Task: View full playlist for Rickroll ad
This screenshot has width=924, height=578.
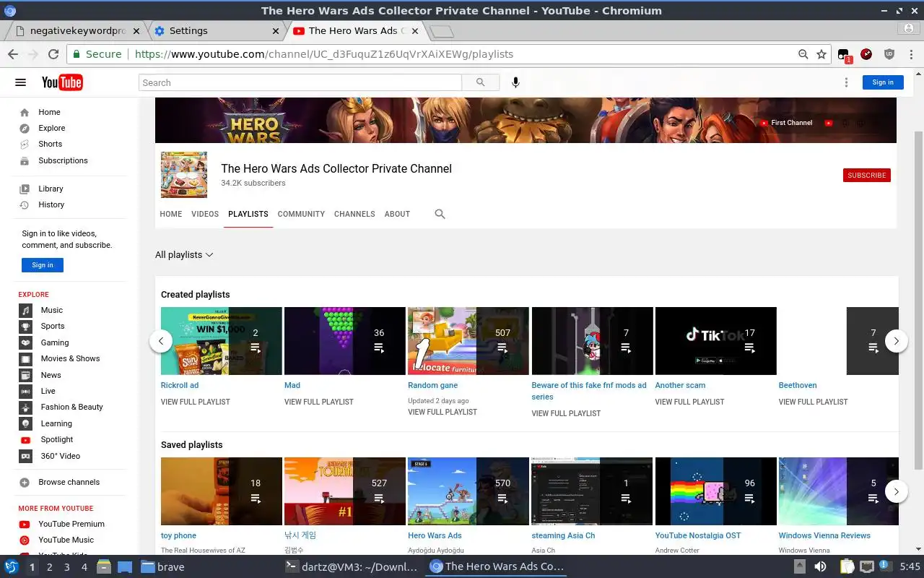Action: [x=196, y=402]
